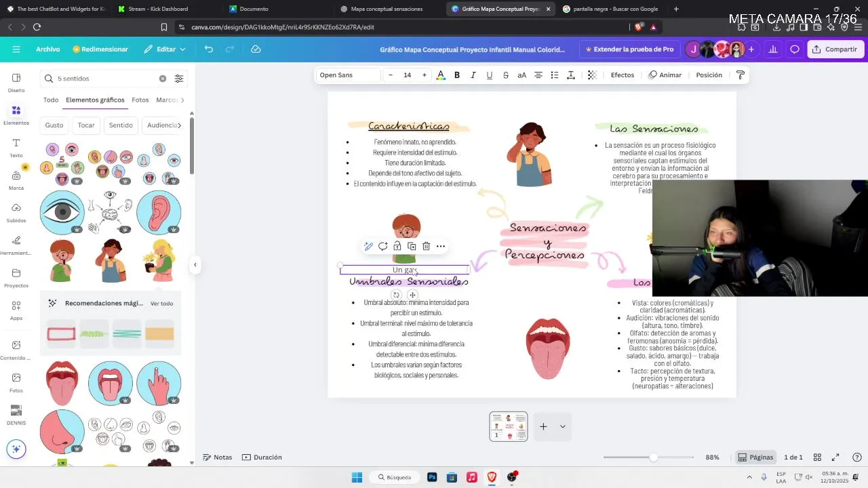868x488 pixels.
Task: Select the Tocar filter chip
Action: (x=86, y=125)
